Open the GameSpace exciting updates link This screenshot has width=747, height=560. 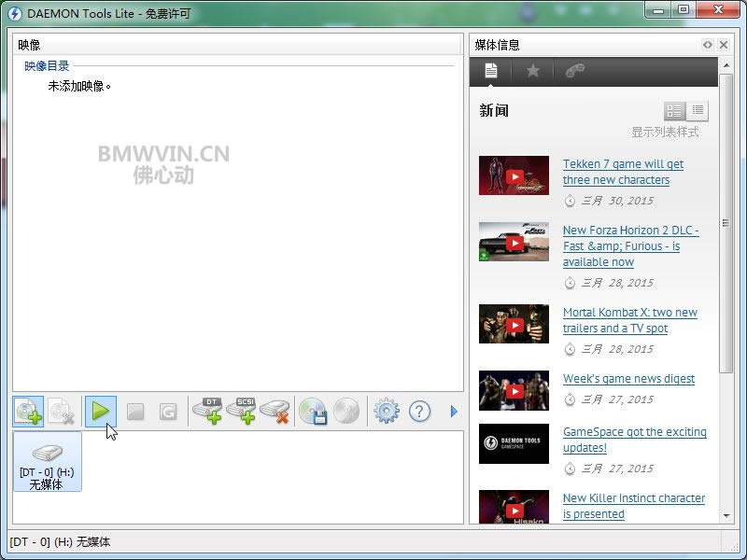point(635,440)
